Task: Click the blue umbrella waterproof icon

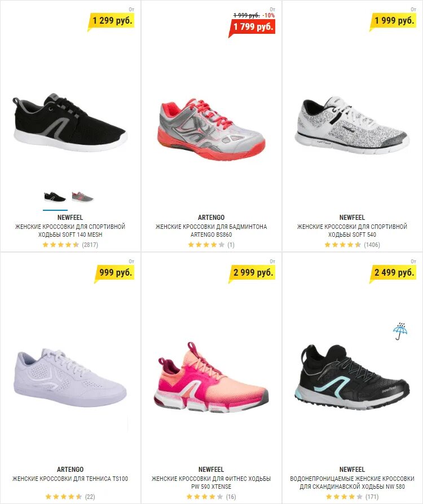Action: pos(400,331)
